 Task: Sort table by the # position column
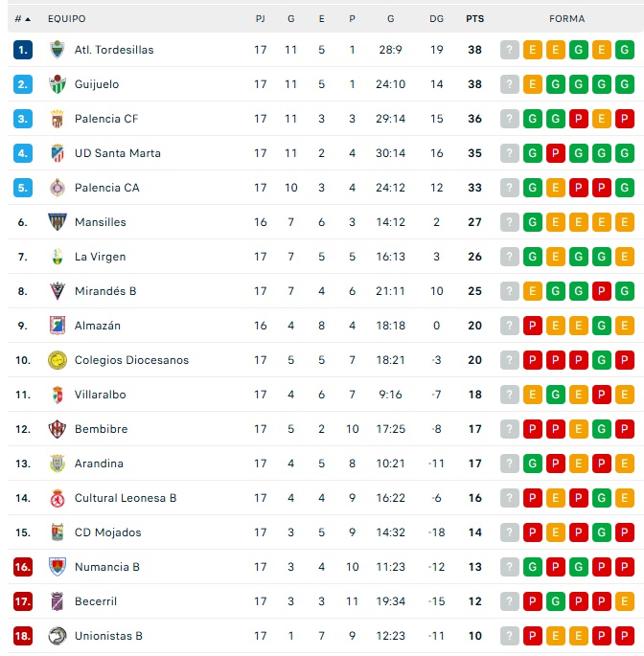pyautogui.click(x=22, y=19)
